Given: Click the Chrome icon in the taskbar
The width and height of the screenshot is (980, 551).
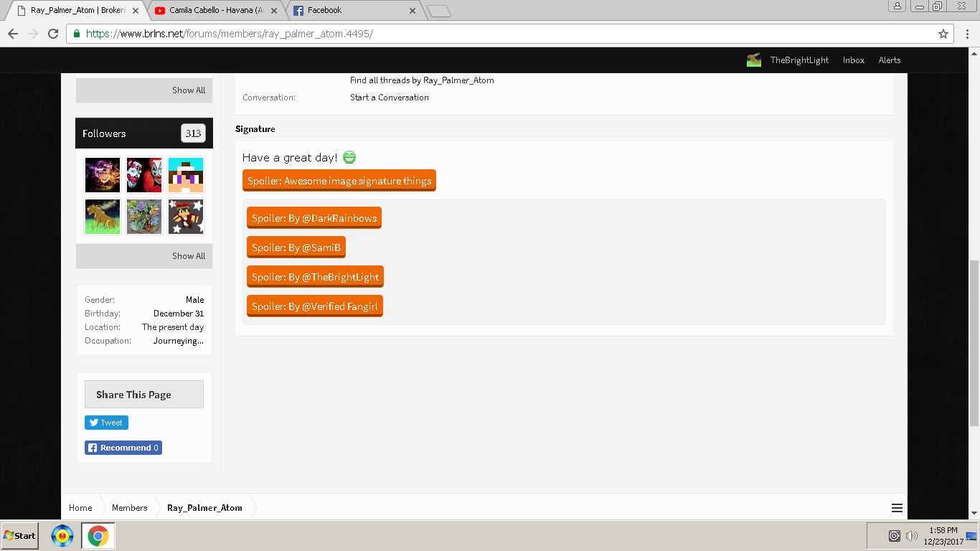Looking at the screenshot, I should [x=98, y=536].
